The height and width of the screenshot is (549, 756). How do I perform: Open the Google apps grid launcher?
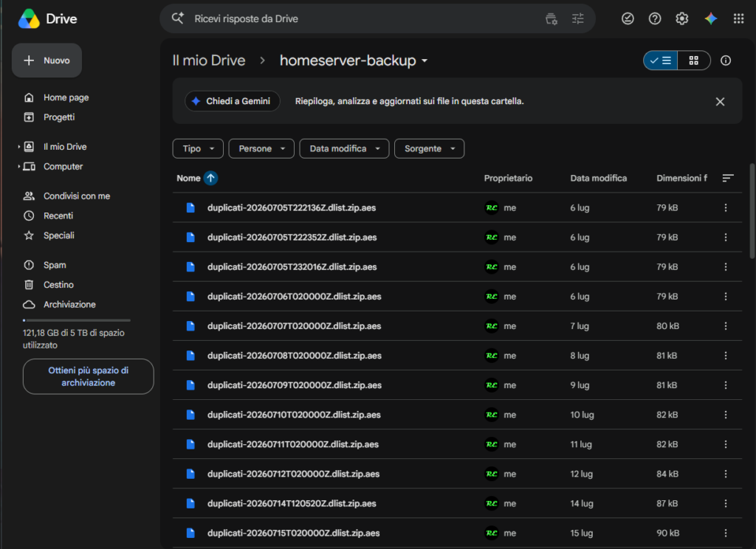click(738, 18)
